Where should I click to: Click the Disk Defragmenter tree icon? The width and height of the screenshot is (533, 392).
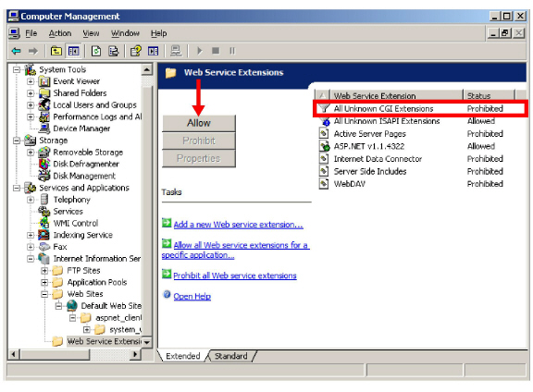tap(44, 164)
